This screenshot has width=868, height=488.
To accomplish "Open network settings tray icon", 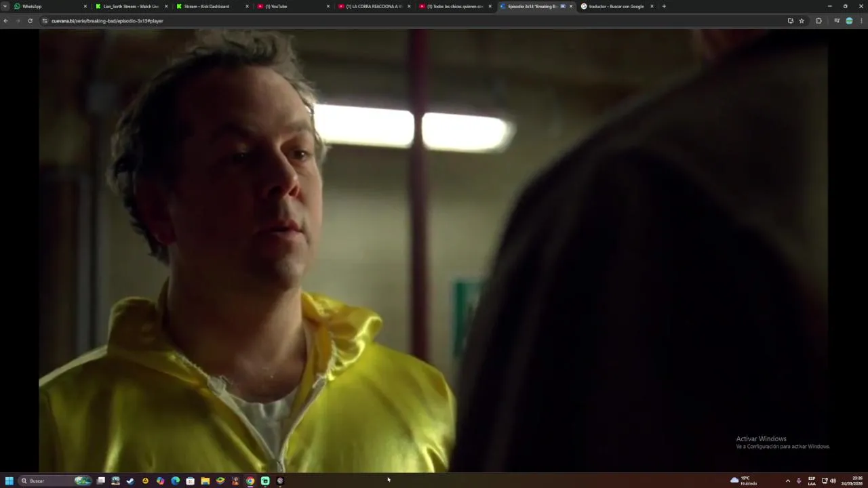I will [825, 481].
